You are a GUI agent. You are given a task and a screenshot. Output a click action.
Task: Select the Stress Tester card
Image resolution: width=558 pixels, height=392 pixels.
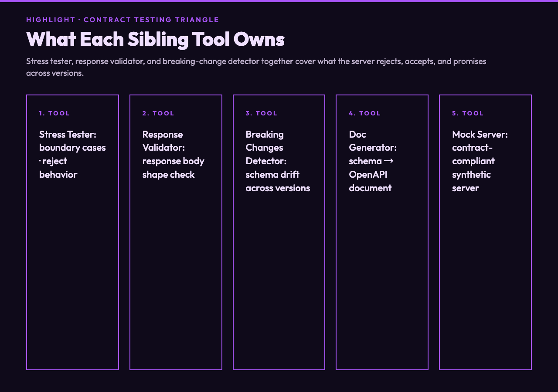[72, 232]
